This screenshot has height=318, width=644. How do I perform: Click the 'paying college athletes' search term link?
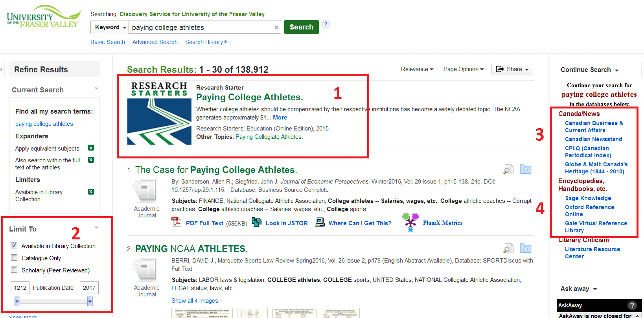tap(44, 124)
